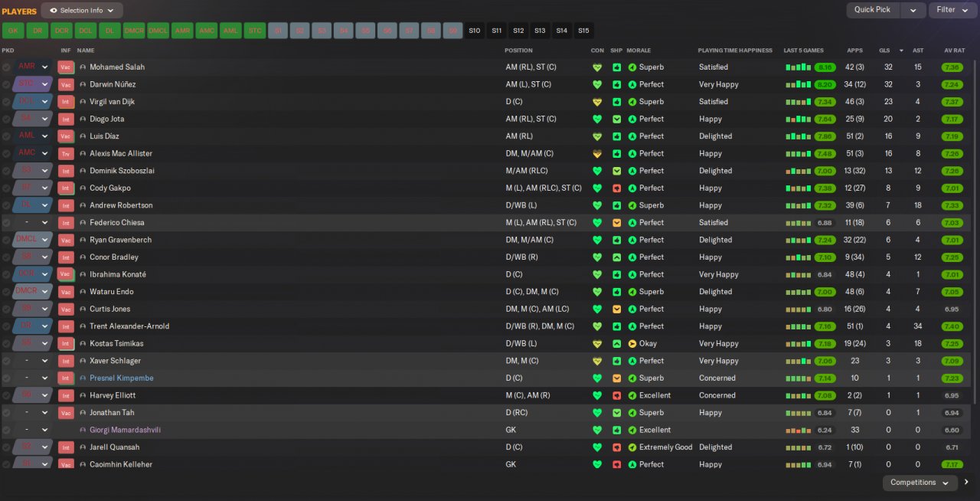Click morale icon for Darwin Núñez's Perfect

(x=632, y=84)
